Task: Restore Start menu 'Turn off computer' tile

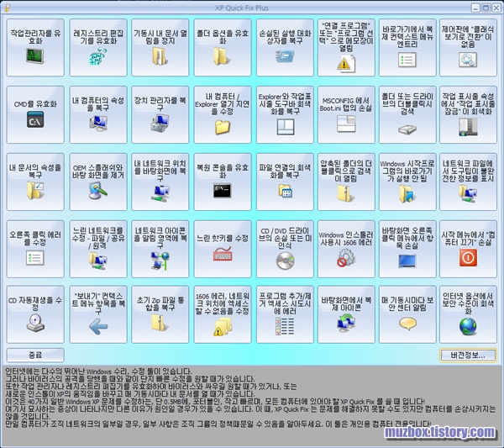Action: [x=469, y=249]
